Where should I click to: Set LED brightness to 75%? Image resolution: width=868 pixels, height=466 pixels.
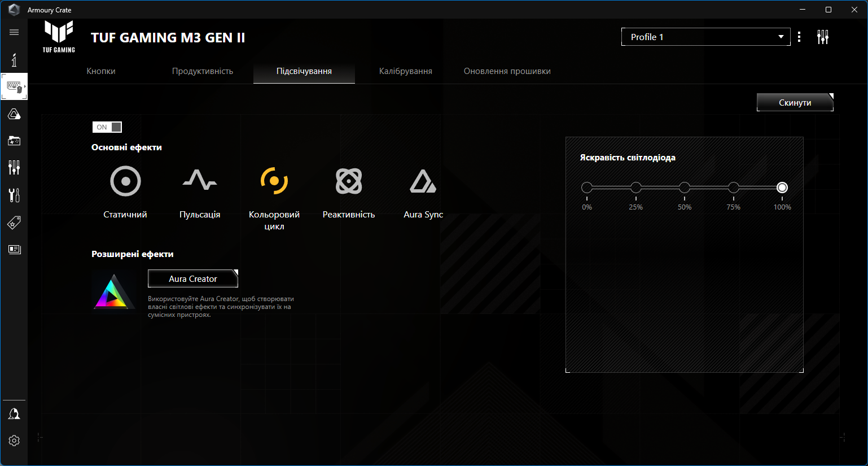(x=734, y=188)
